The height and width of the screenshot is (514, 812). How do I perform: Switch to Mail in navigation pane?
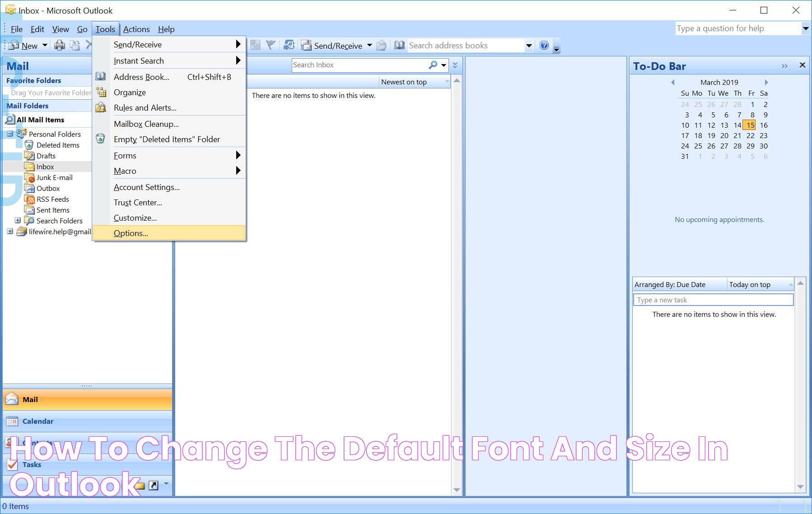coord(88,400)
